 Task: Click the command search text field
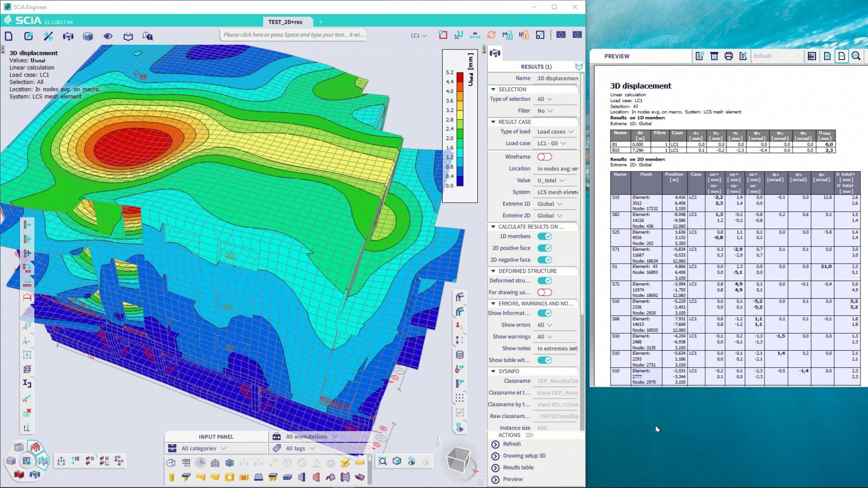coord(293,35)
